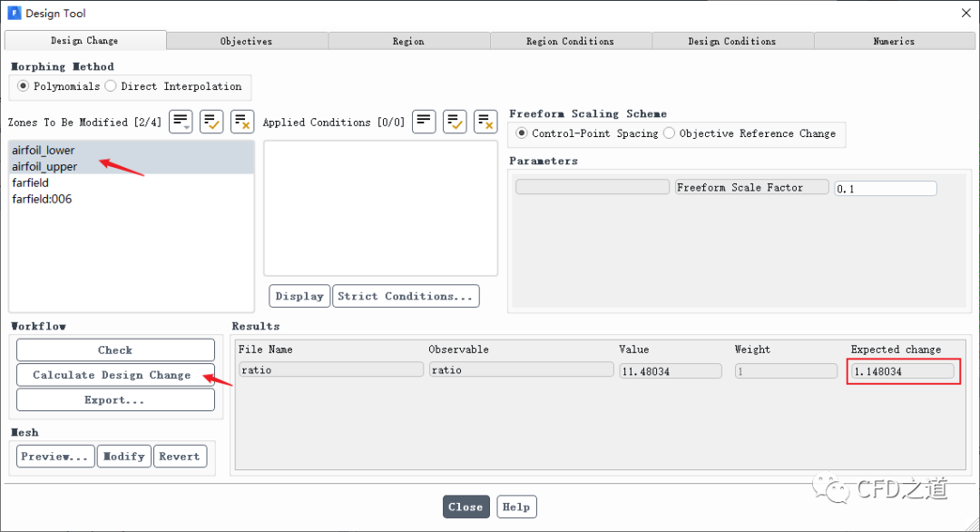
Task: Switch to the Objectives tab
Action: click(x=246, y=41)
